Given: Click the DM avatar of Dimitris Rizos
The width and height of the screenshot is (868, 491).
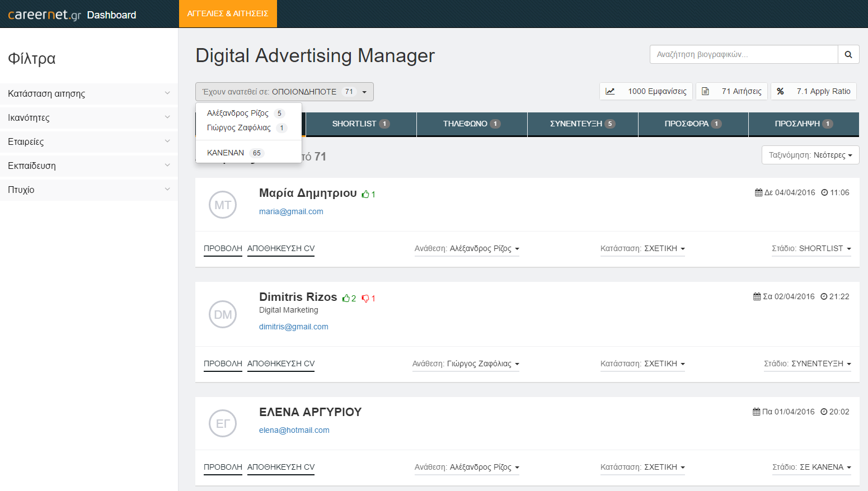Looking at the screenshot, I should [223, 314].
